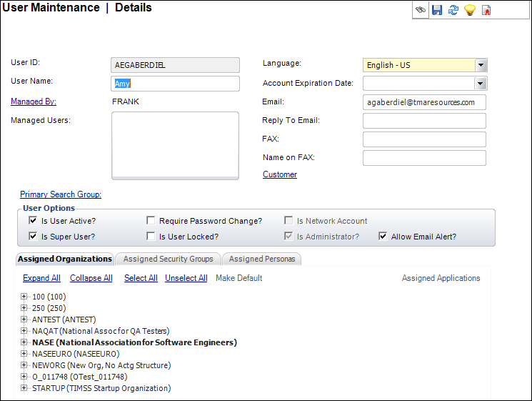The height and width of the screenshot is (401, 532).
Task: Open the Language dropdown
Action: pyautogui.click(x=481, y=65)
